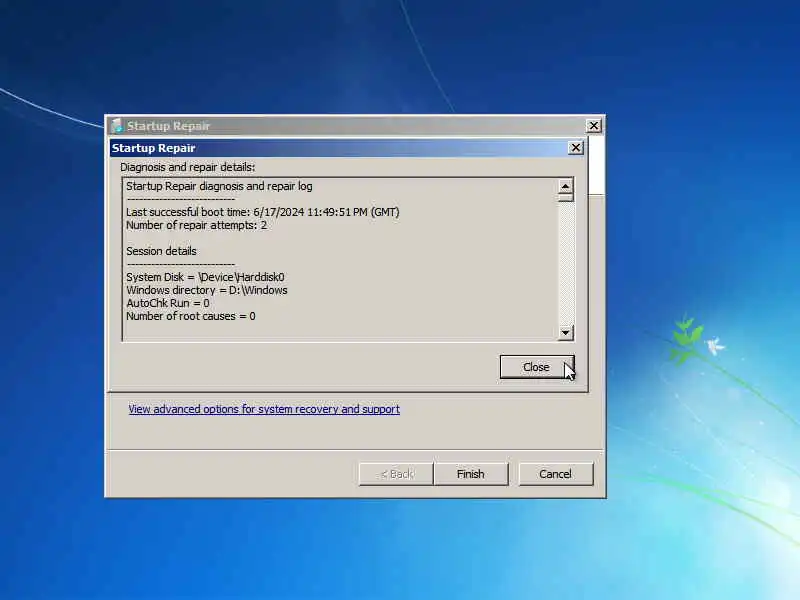
Task: Click the log scrollbar down arrow
Action: (x=565, y=333)
